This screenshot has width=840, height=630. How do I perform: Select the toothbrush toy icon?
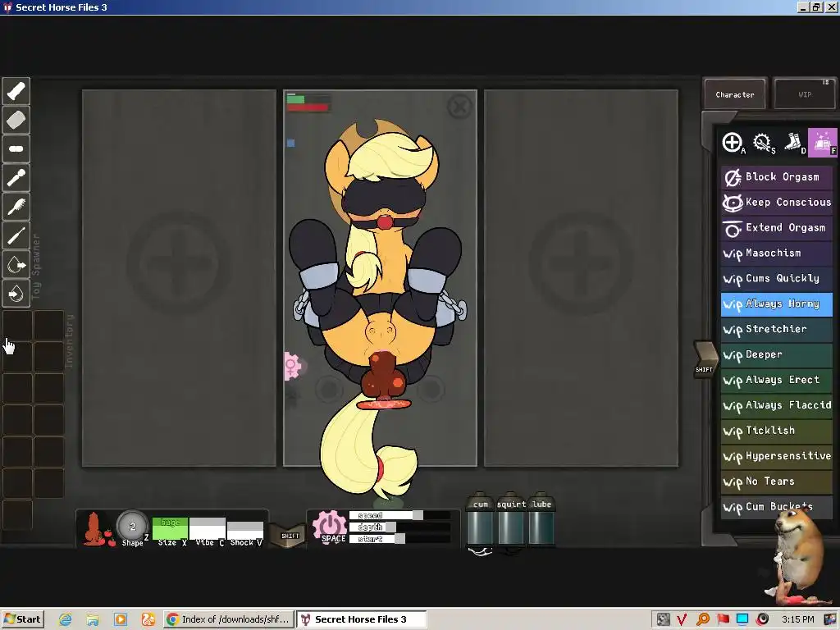point(16,235)
